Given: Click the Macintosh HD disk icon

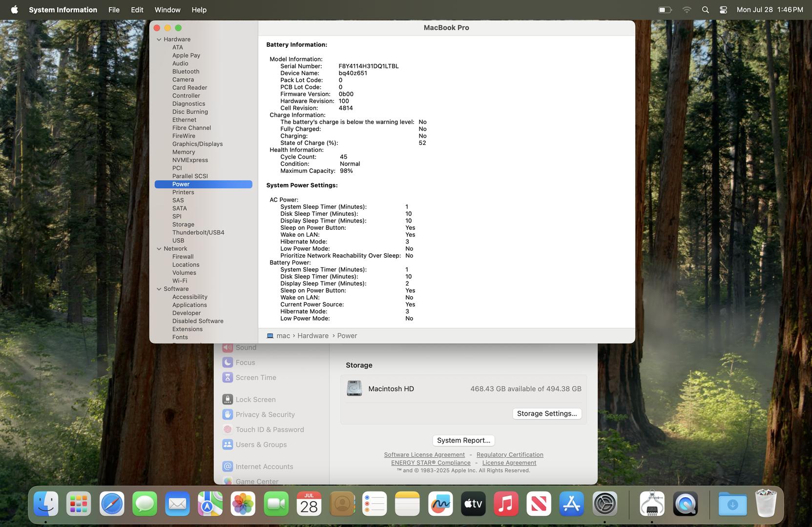Looking at the screenshot, I should pyautogui.click(x=354, y=388).
